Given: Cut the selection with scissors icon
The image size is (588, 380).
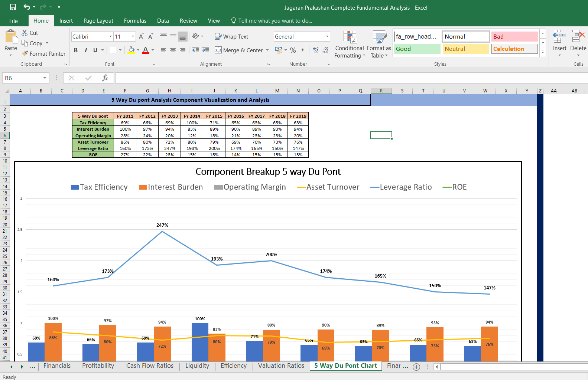Looking at the screenshot, I should 25,33.
